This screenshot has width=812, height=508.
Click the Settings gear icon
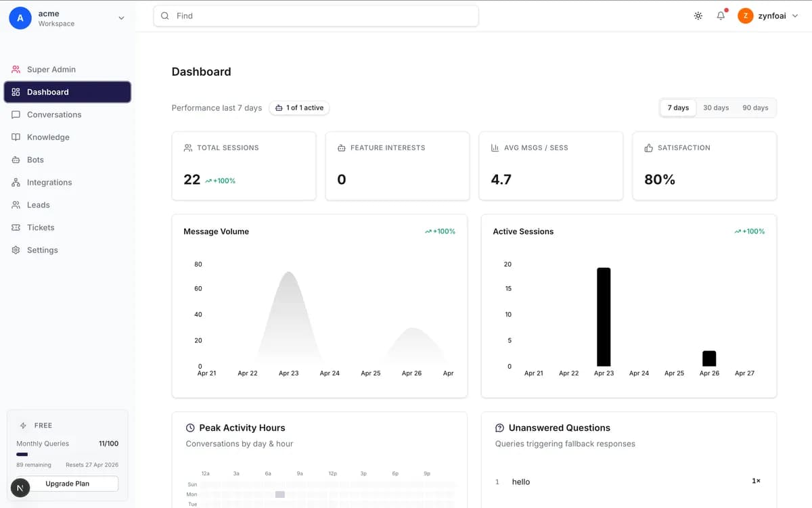point(16,250)
